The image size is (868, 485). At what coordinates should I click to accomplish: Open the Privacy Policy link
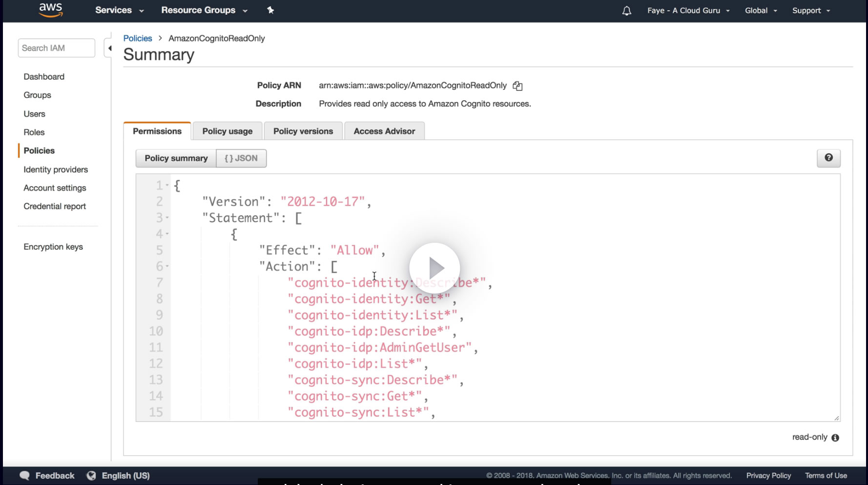pos(768,476)
